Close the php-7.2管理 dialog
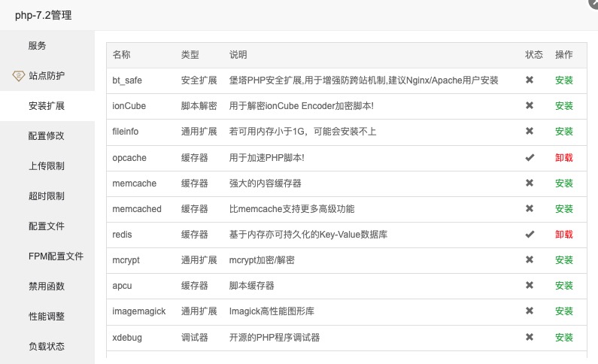Viewport: 598px width, 364px height. (593, 2)
